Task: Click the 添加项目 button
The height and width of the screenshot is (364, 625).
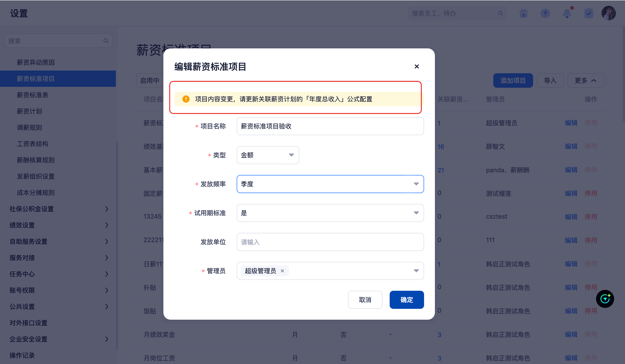Action: point(513,80)
